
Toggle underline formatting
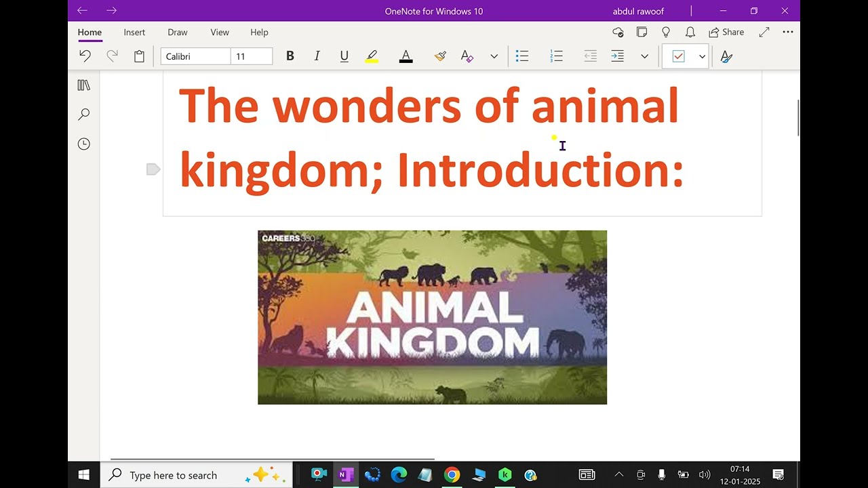pos(344,56)
